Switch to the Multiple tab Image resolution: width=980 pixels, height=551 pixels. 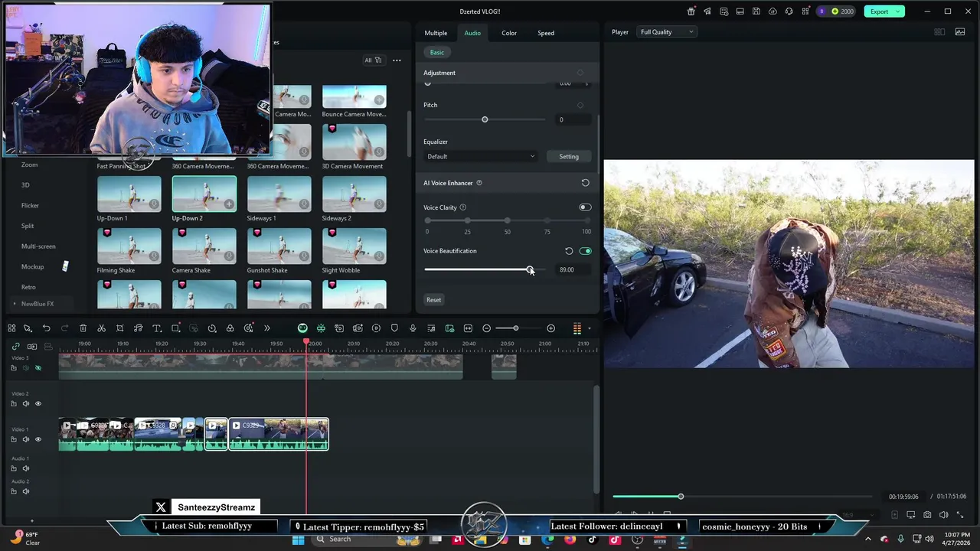tap(436, 33)
